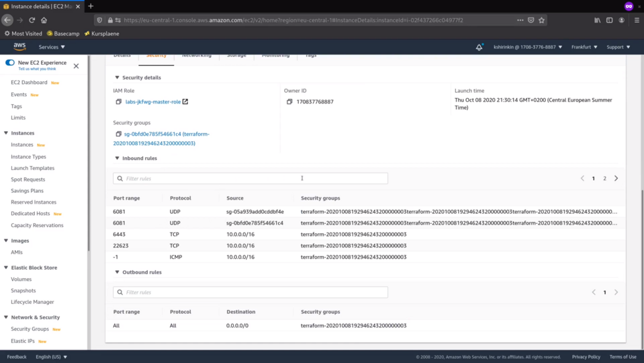Open the Services dropdown
This screenshot has height=363, width=644.
[x=52, y=47]
